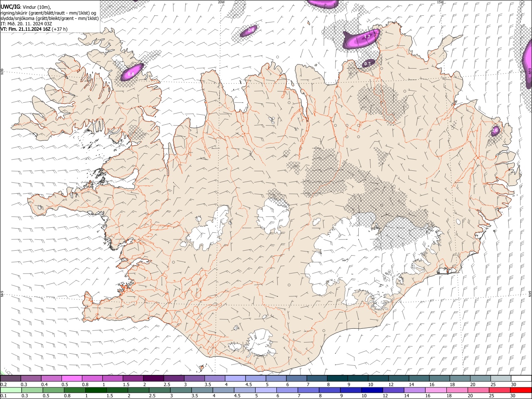Click the 'IT: Mið. 20. 11. 2024 03Z' line
Screen dimensions: 532x399
click(x=26, y=24)
